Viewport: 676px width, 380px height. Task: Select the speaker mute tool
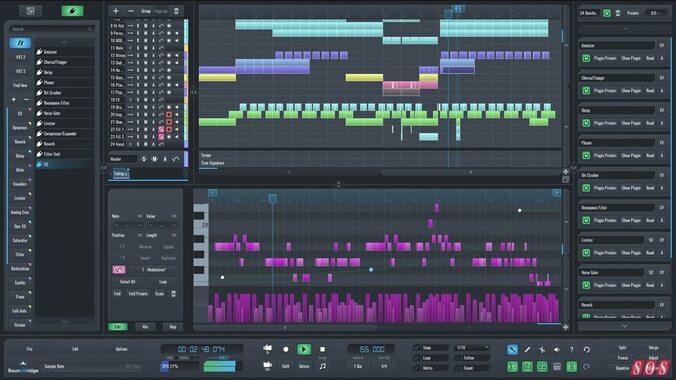pyautogui.click(x=557, y=350)
